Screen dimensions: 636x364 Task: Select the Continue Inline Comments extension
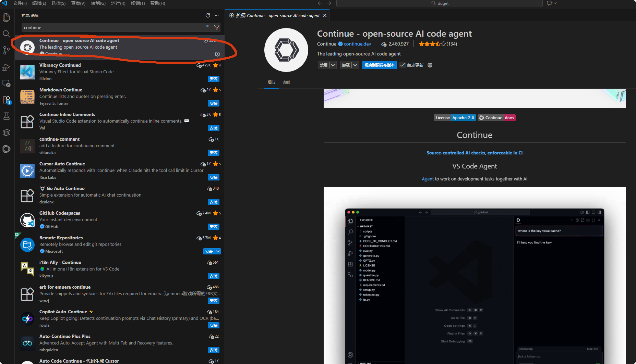point(120,121)
